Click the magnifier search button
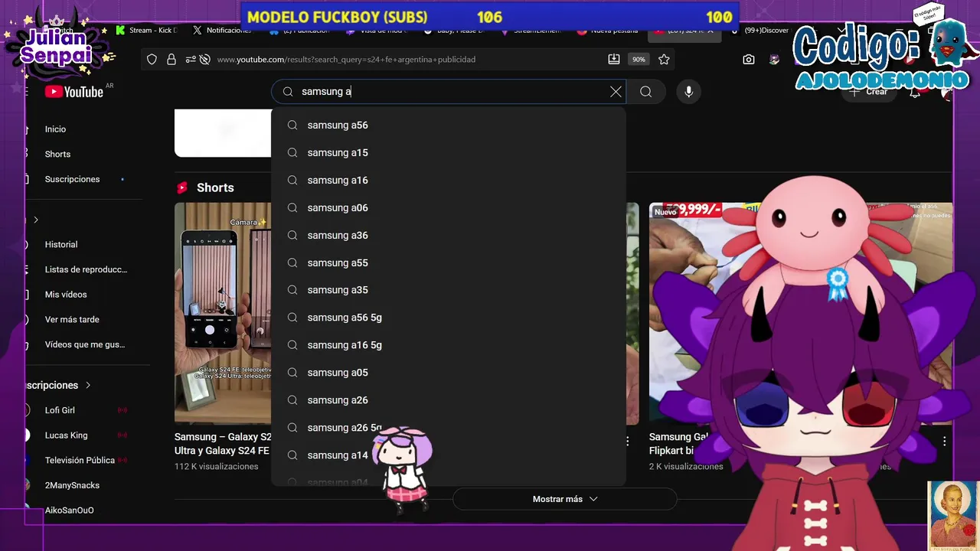 point(646,92)
